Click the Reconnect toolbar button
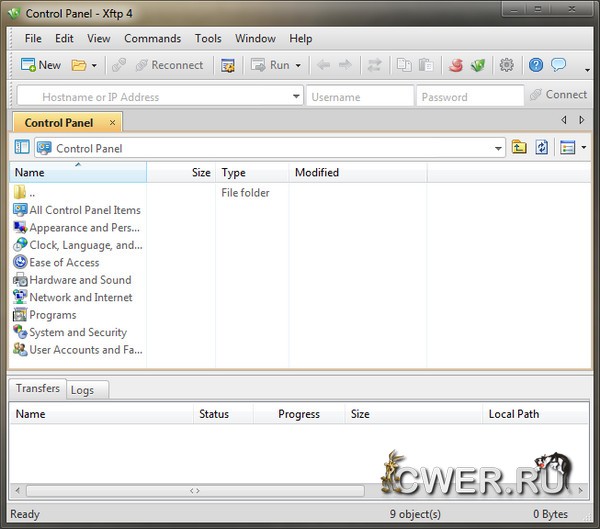 (166, 65)
